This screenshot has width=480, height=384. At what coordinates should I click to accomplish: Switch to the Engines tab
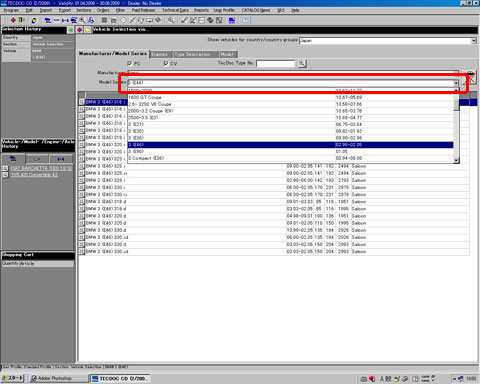pos(160,54)
